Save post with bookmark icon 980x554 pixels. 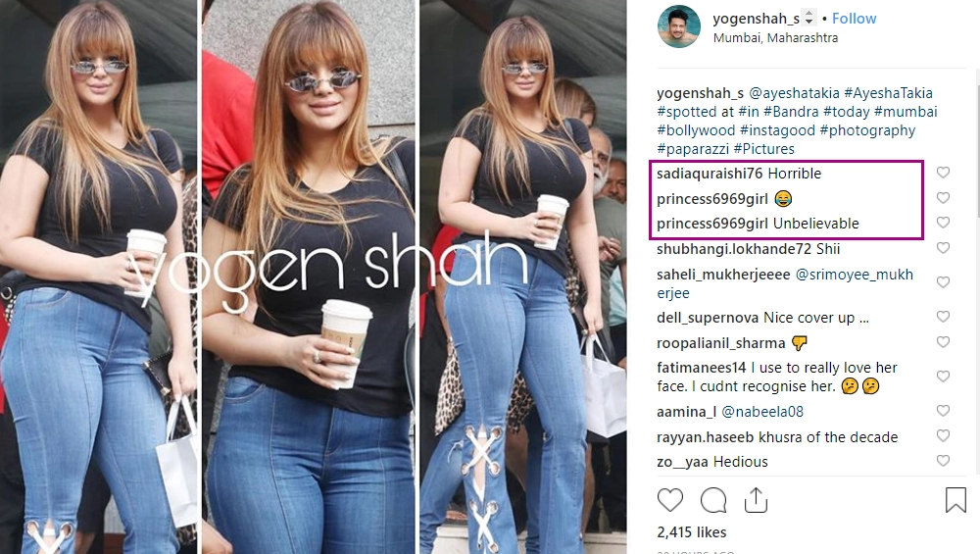tap(955, 500)
